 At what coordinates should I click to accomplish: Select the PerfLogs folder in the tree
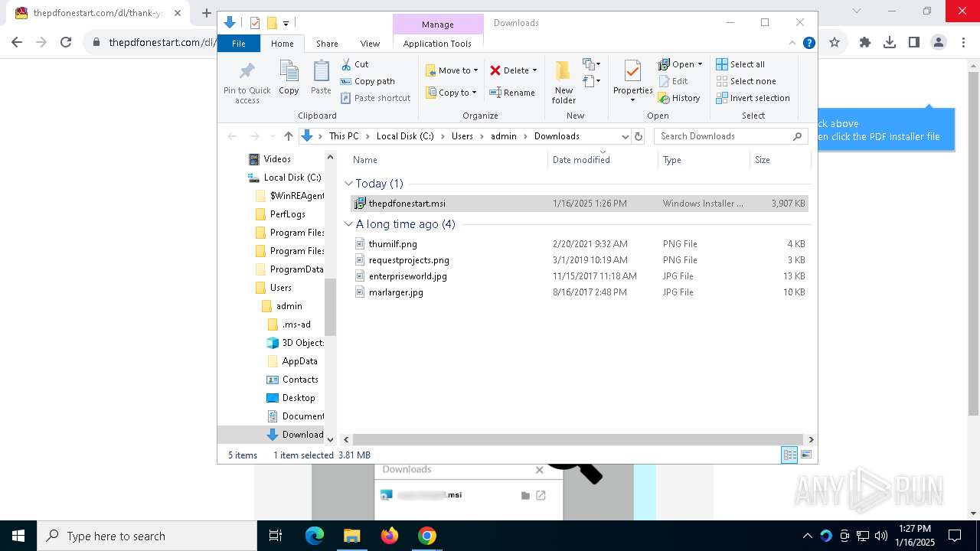click(287, 214)
